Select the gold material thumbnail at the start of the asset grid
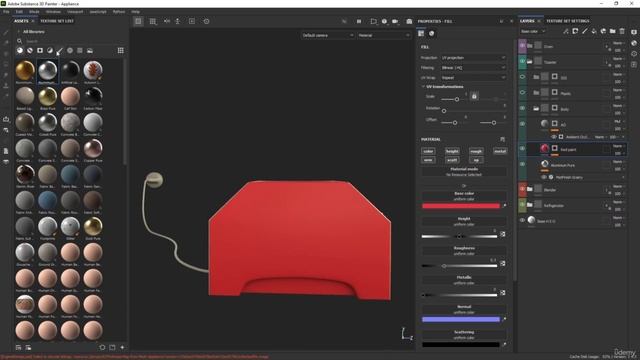The width and height of the screenshot is (640, 360). pos(25,71)
